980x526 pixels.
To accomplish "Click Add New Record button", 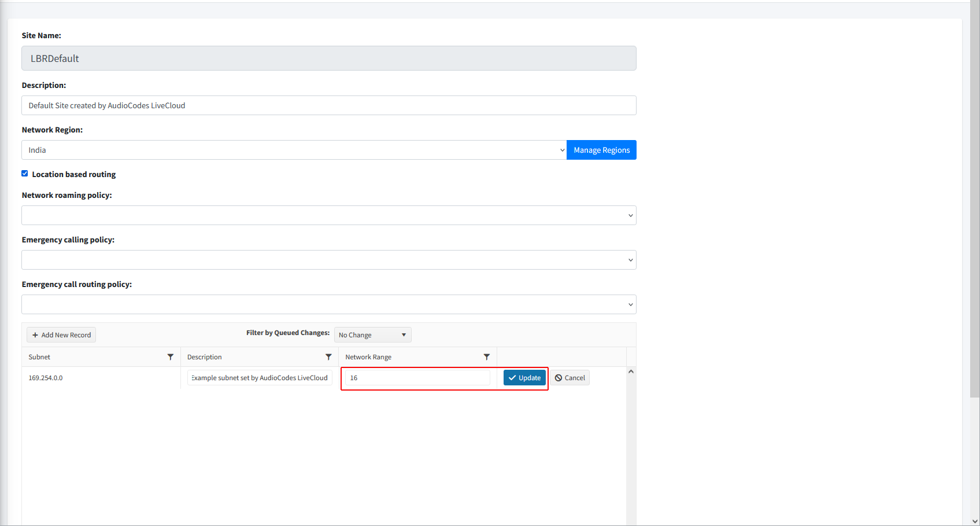I will click(61, 335).
